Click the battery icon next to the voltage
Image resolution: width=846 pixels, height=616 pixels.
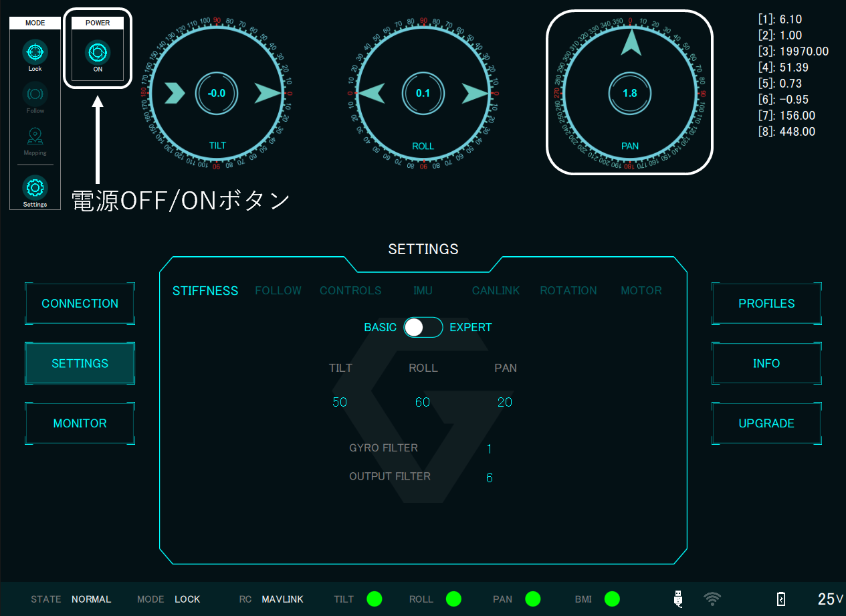[780, 599]
